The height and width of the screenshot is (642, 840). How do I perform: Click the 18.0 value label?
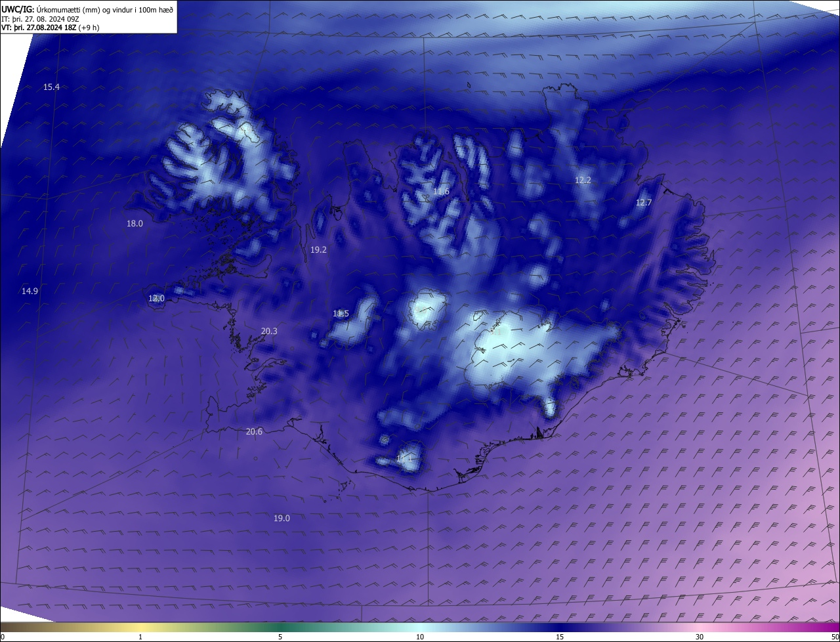point(135,223)
